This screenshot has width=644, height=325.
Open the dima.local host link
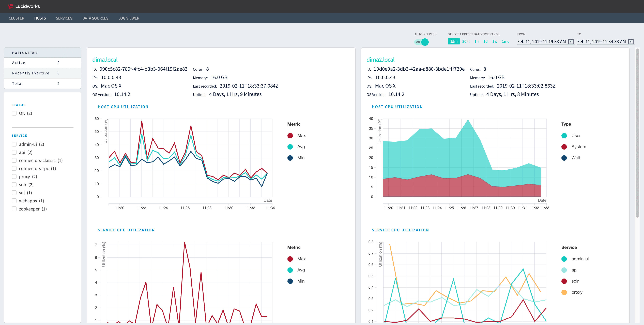pyautogui.click(x=105, y=60)
